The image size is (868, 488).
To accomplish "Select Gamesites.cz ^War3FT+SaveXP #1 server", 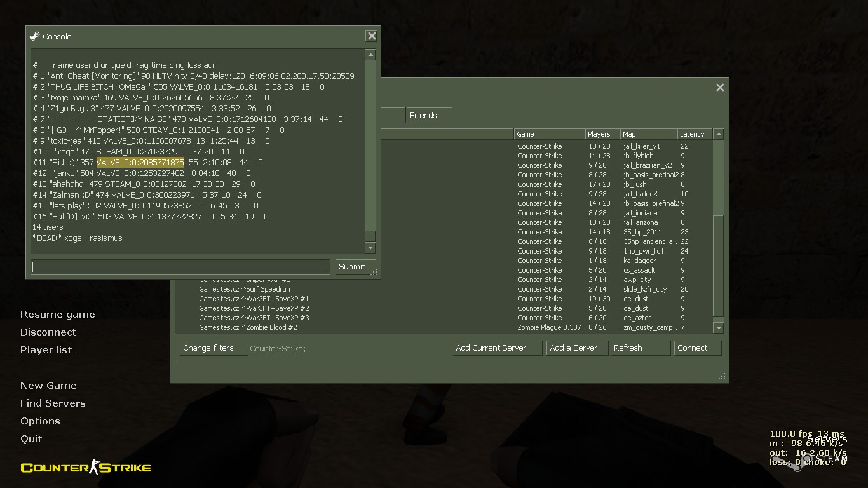I will pos(445,299).
